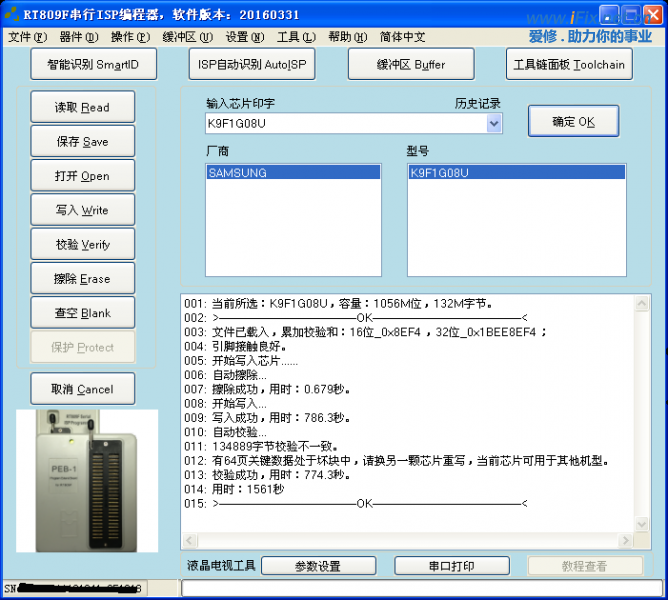668x600 pixels.
Task: Click the ISP自动识别 Auto ISP button
Action: tap(250, 64)
